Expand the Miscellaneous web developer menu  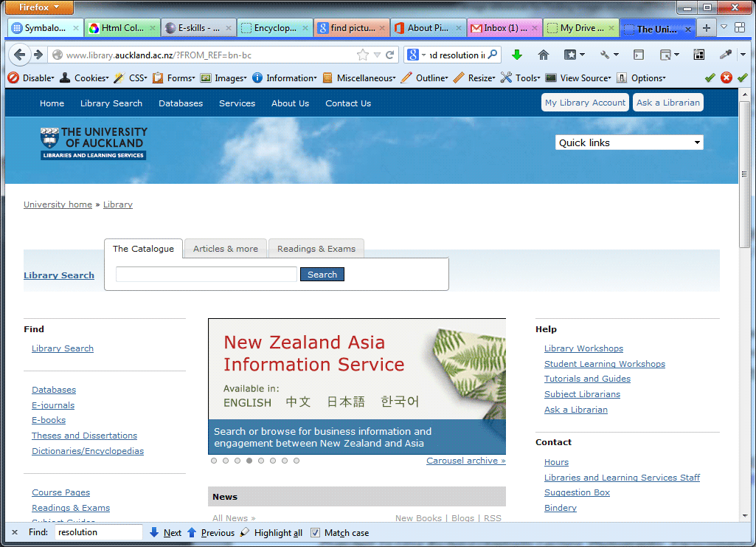coord(359,78)
